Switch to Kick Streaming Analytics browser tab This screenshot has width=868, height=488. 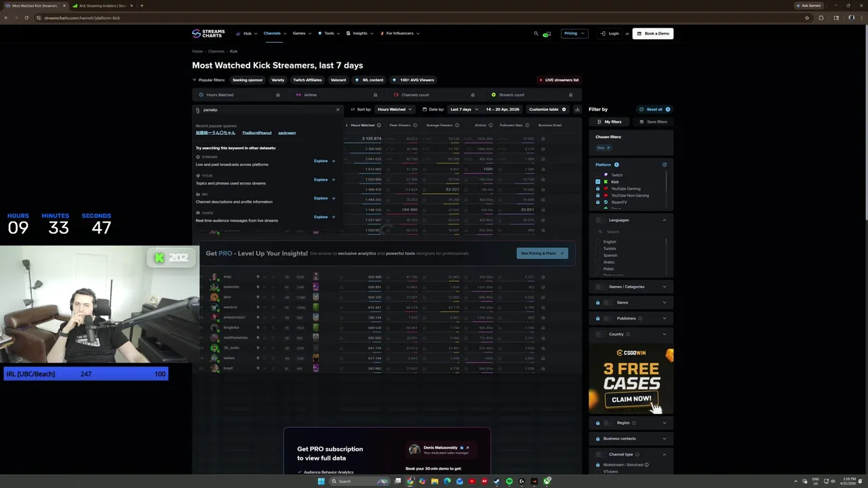(102, 5)
